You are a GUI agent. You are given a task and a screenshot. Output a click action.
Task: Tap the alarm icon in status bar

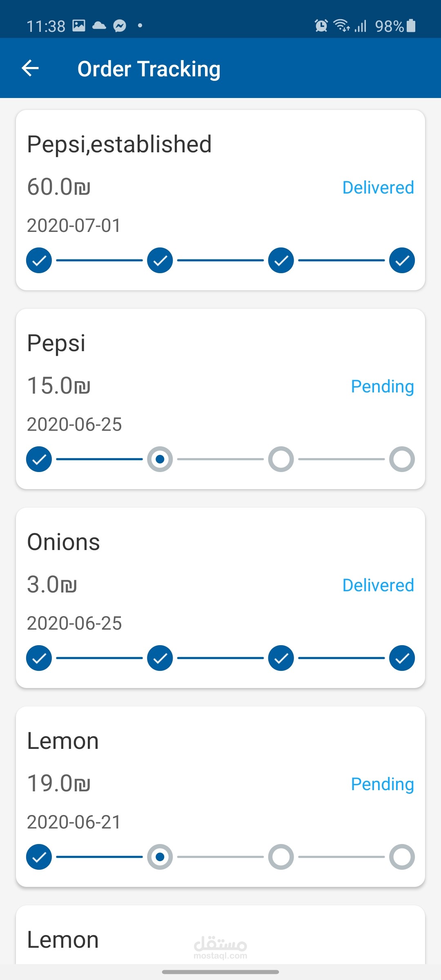[x=321, y=26]
